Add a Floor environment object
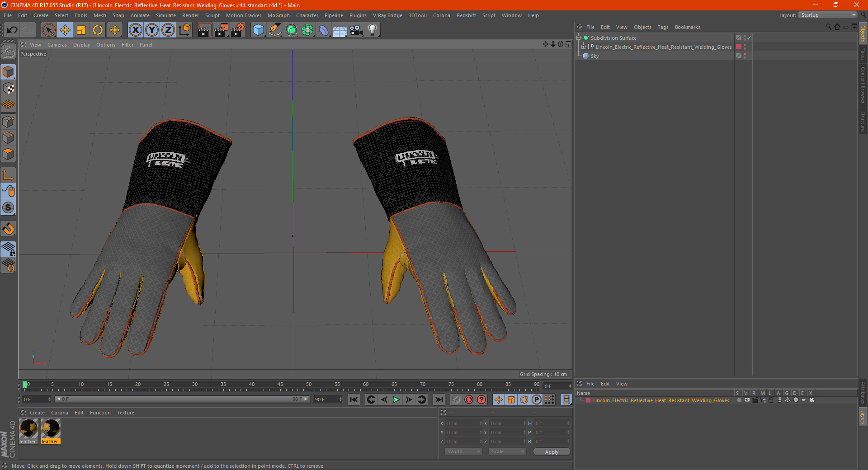Image resolution: width=868 pixels, height=470 pixels. pos(340,30)
